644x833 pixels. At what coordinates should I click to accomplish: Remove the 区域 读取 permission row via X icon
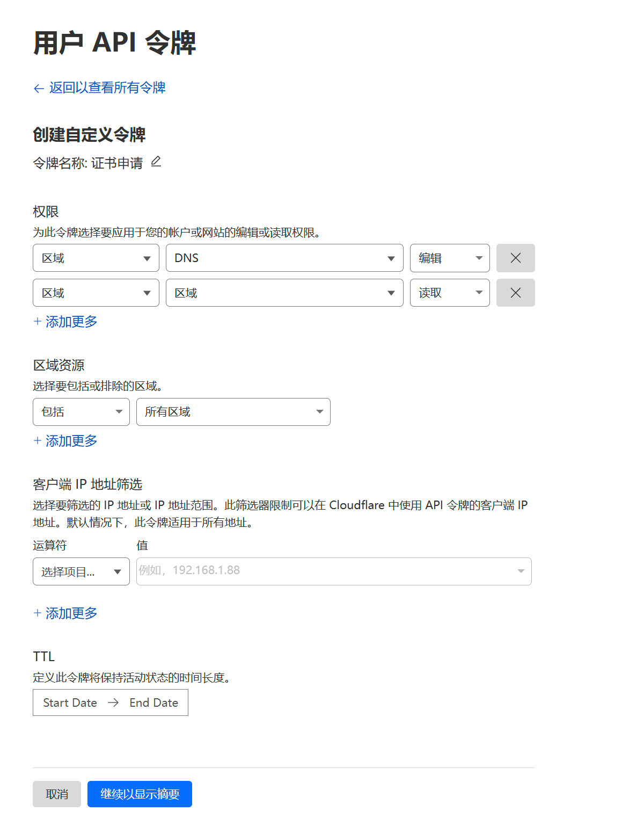click(x=515, y=293)
